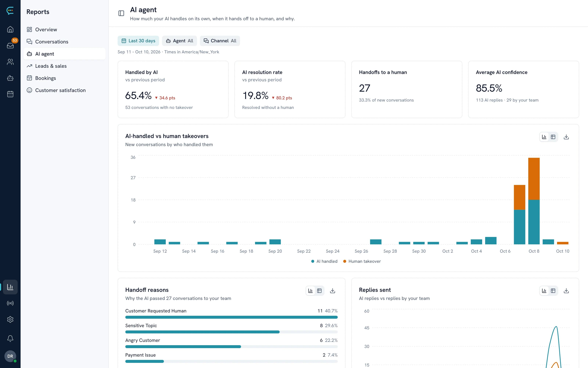Click the tall Oct 8 stacked bar

coord(534,201)
